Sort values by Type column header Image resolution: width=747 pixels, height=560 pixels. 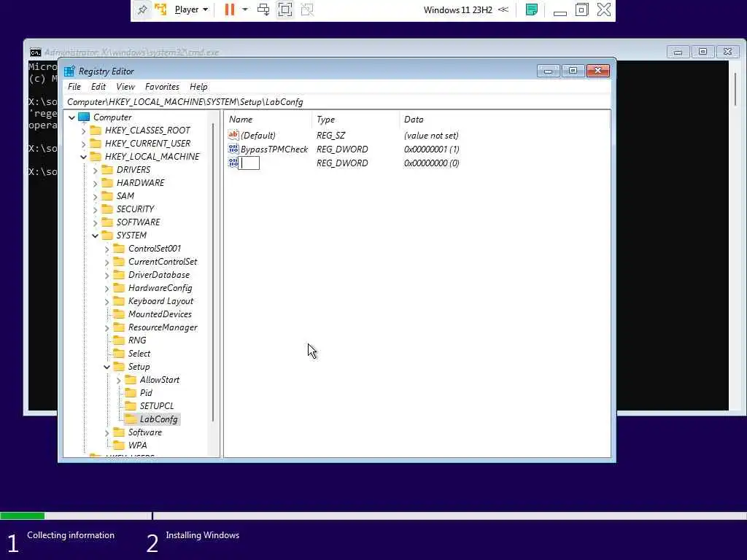[355, 120]
